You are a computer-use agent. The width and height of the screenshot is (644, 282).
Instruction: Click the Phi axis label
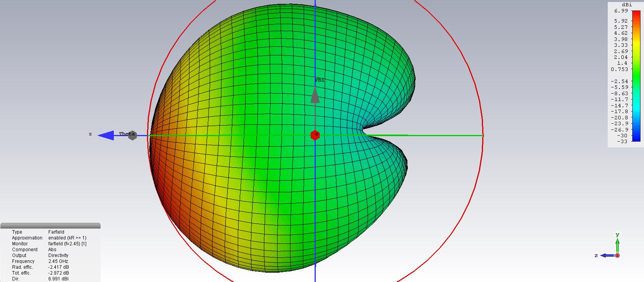click(x=319, y=80)
